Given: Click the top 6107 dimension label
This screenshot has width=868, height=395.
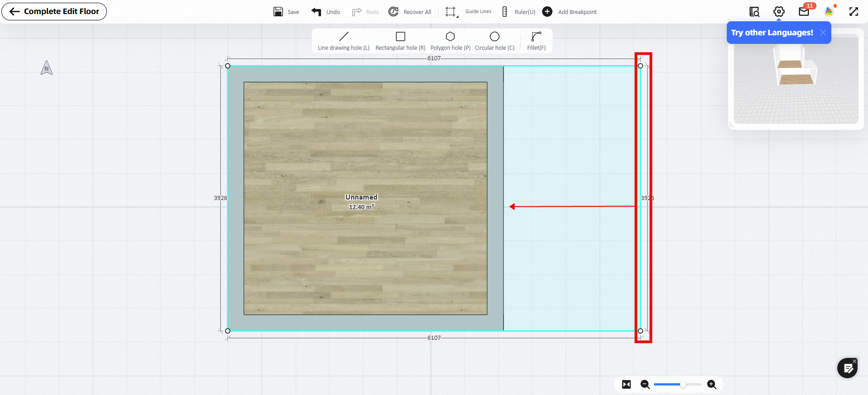Looking at the screenshot, I should point(434,58).
